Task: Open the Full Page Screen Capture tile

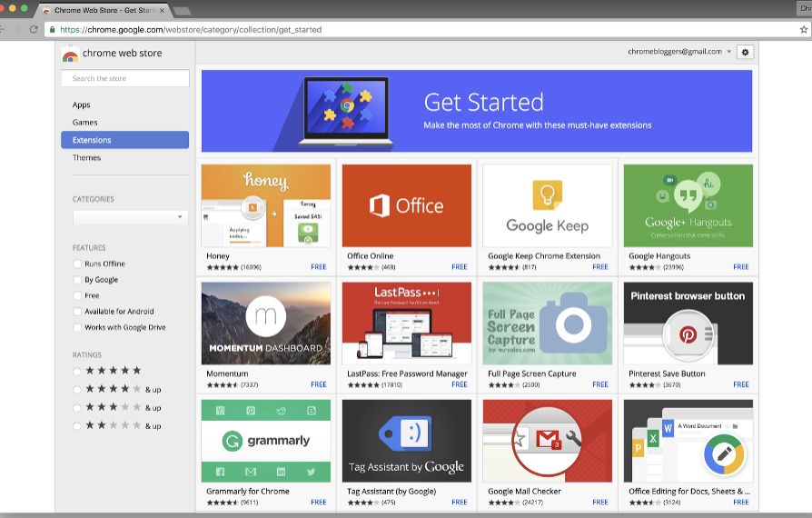Action: click(x=548, y=324)
